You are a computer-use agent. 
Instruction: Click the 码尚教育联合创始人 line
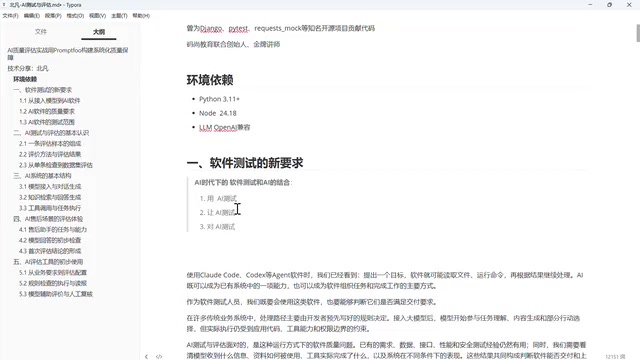pos(233,44)
